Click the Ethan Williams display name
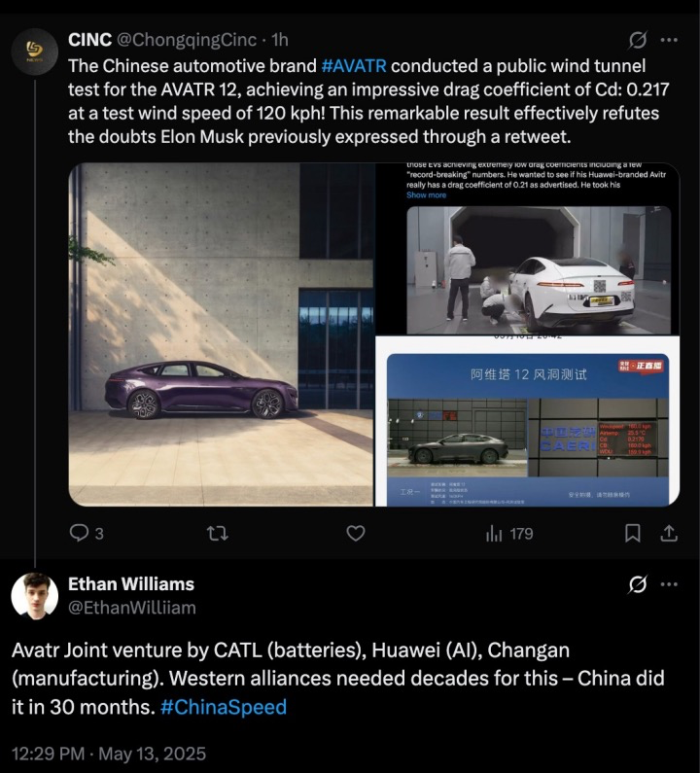700x773 pixels. tap(131, 584)
